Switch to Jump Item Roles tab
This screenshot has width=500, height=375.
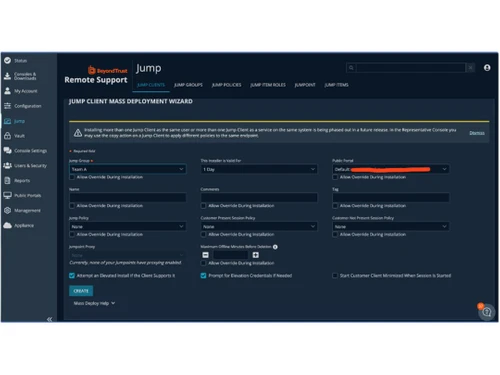268,85
